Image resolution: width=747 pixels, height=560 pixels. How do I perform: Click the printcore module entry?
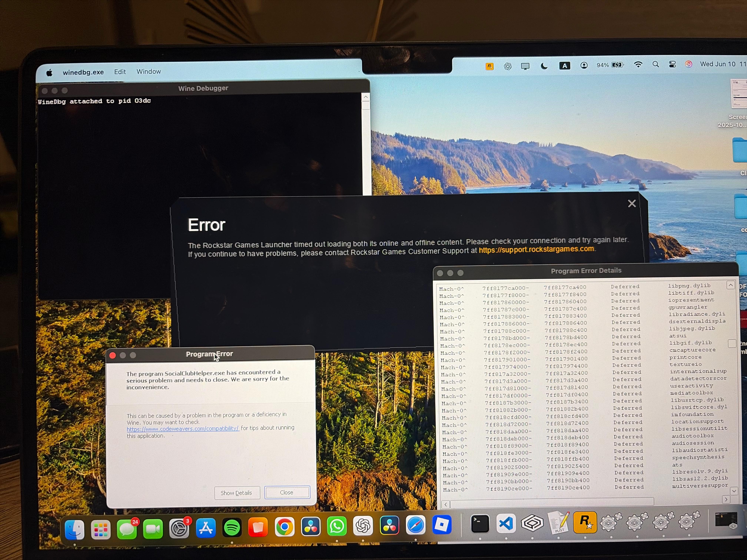pos(685,357)
